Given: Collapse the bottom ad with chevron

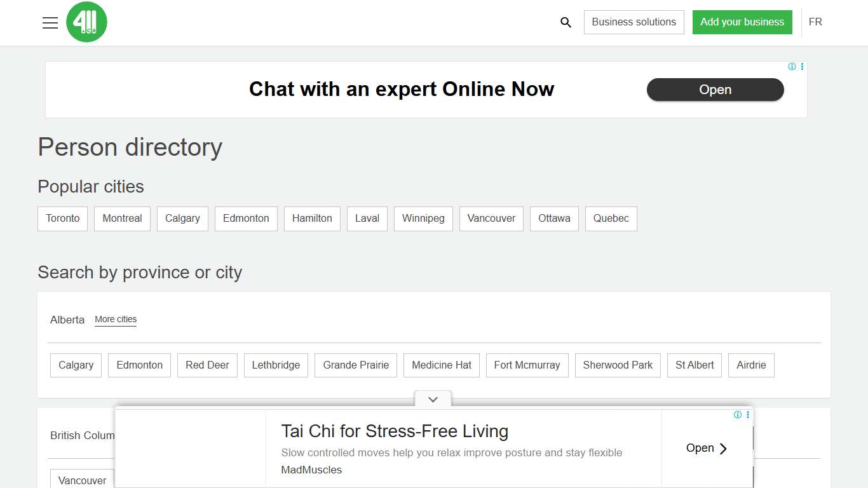Looking at the screenshot, I should point(433,400).
